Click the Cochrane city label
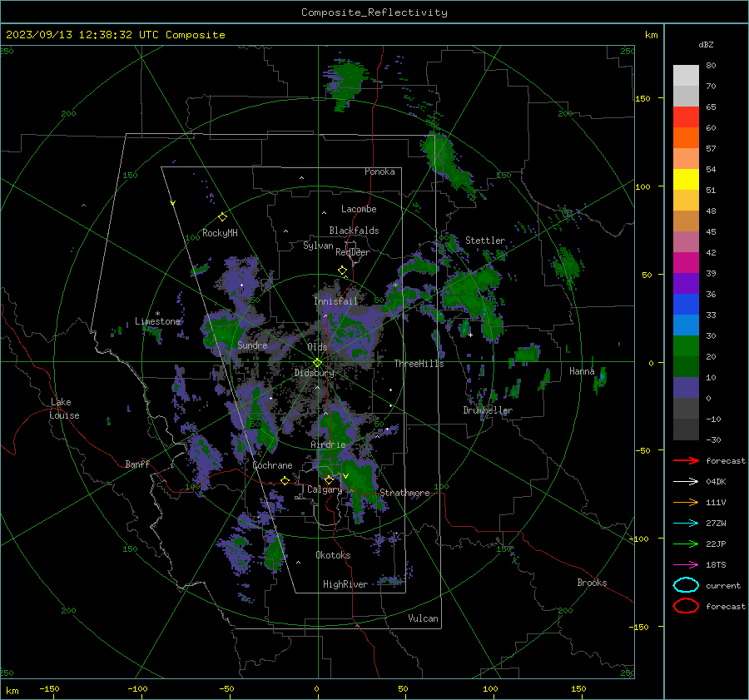 tap(272, 465)
